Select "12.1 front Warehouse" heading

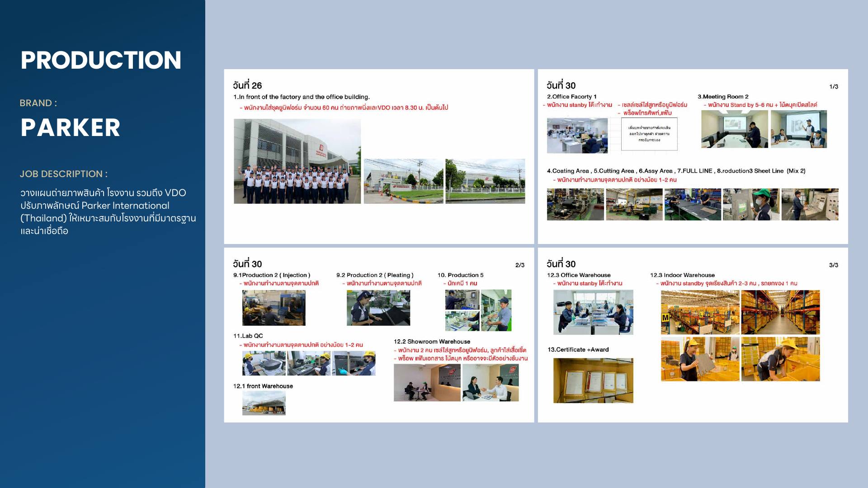(x=263, y=386)
